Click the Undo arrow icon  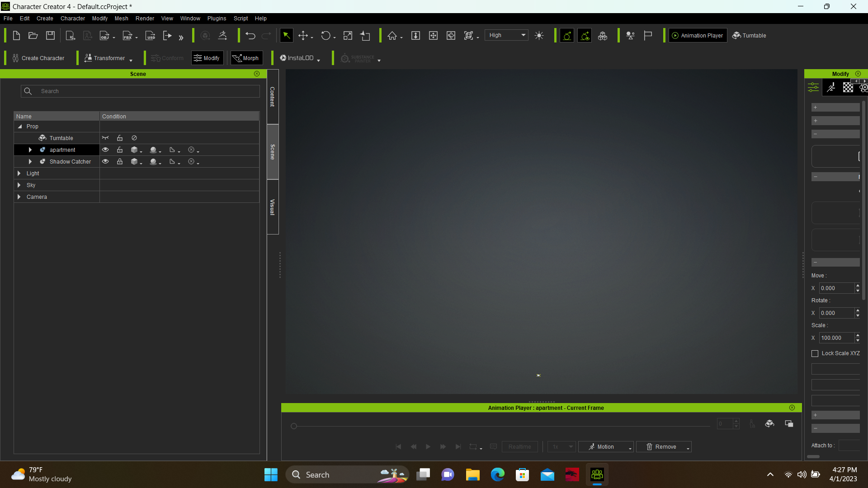coord(250,36)
